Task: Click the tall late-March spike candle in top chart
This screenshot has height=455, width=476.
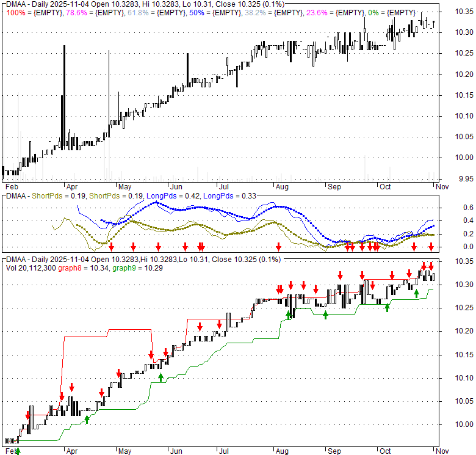Action: pos(64,97)
